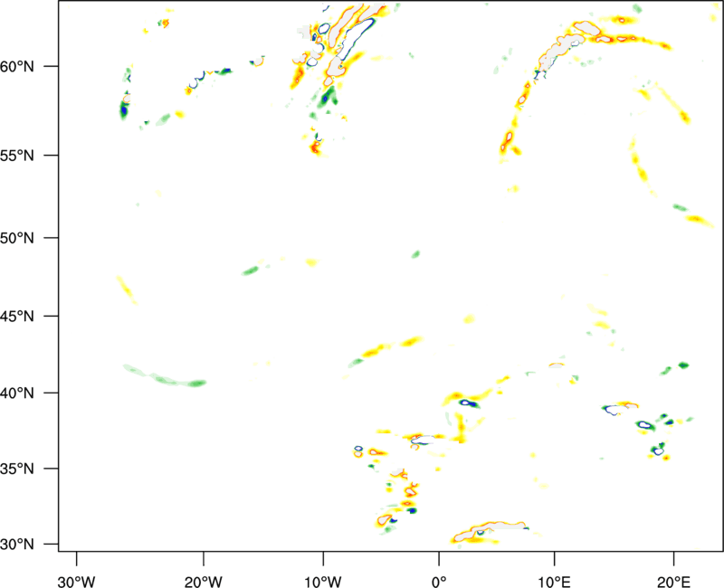The height and width of the screenshot is (588, 724).
Task: Click the 50°N latitude label
Action: pyautogui.click(x=17, y=238)
